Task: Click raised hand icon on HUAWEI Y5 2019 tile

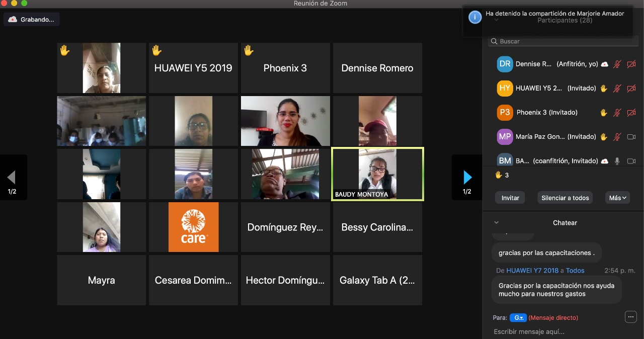Action: (156, 50)
